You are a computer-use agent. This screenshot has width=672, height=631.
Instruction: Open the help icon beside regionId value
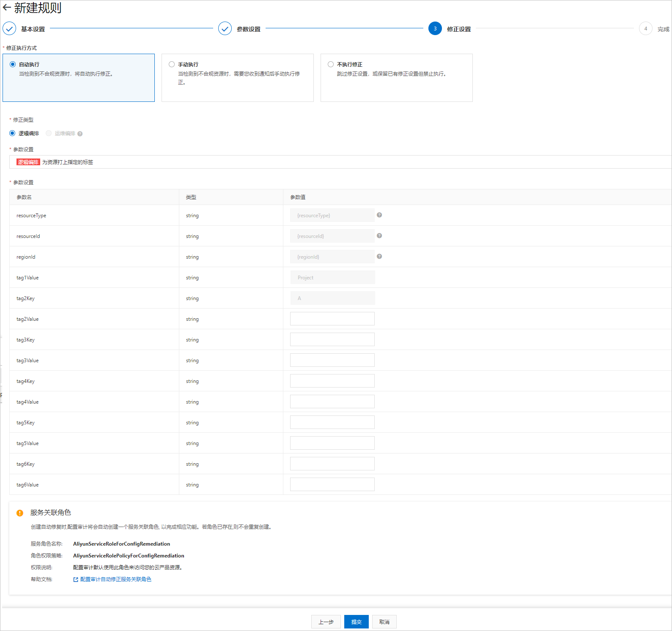point(379,257)
